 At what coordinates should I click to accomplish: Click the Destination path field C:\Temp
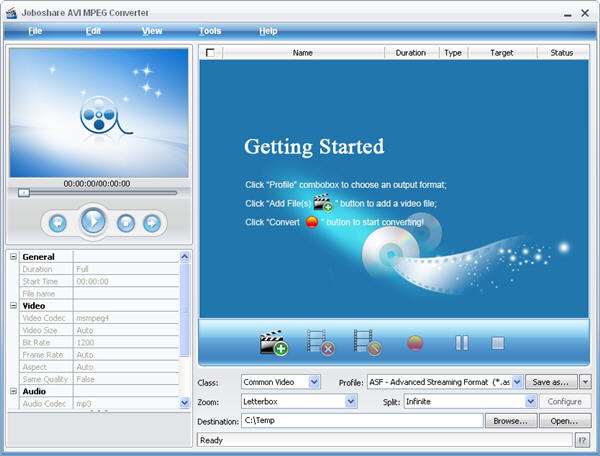tap(362, 420)
